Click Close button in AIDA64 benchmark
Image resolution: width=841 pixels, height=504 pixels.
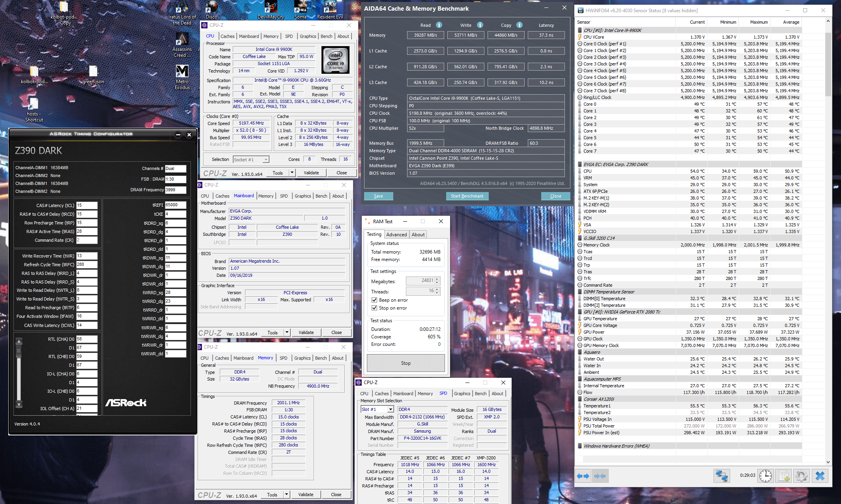[555, 196]
